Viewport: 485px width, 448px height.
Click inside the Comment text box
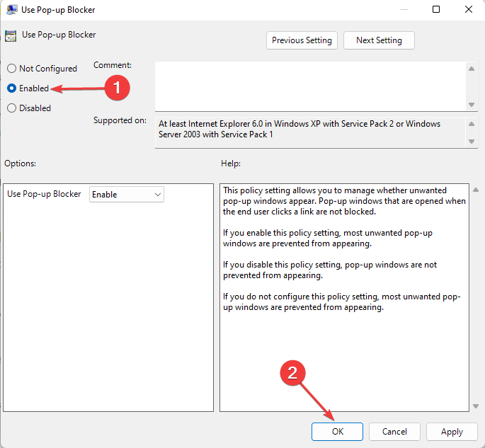(x=311, y=86)
